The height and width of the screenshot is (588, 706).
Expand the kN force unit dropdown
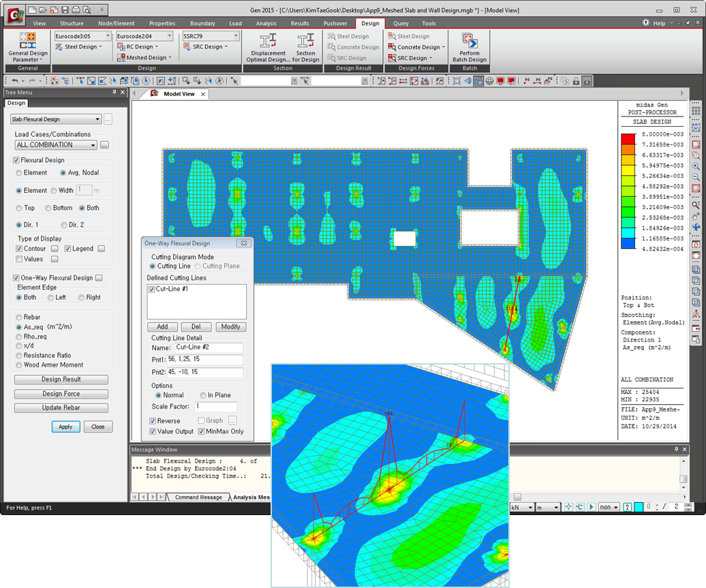coord(530,508)
